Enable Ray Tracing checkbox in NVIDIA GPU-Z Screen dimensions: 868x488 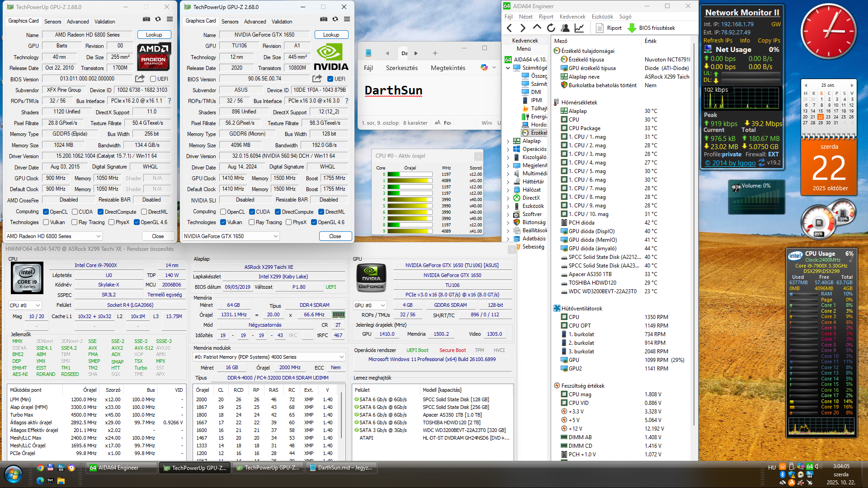(252, 222)
